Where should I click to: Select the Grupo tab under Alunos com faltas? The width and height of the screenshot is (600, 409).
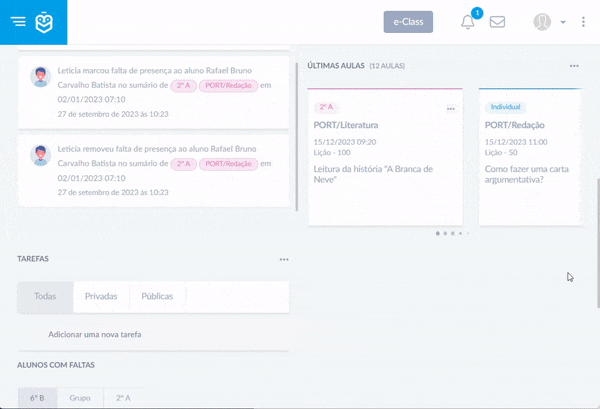pyautogui.click(x=80, y=398)
